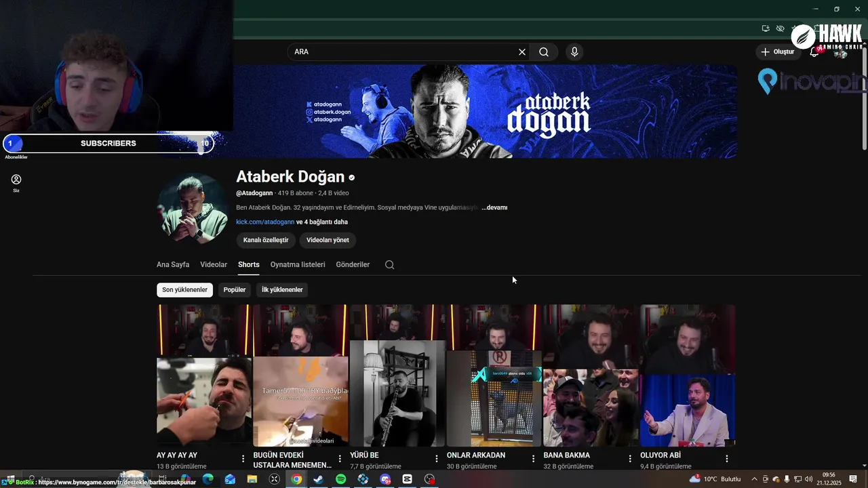Click the @Atadogann channel handle
868x488 pixels.
pos(254,193)
